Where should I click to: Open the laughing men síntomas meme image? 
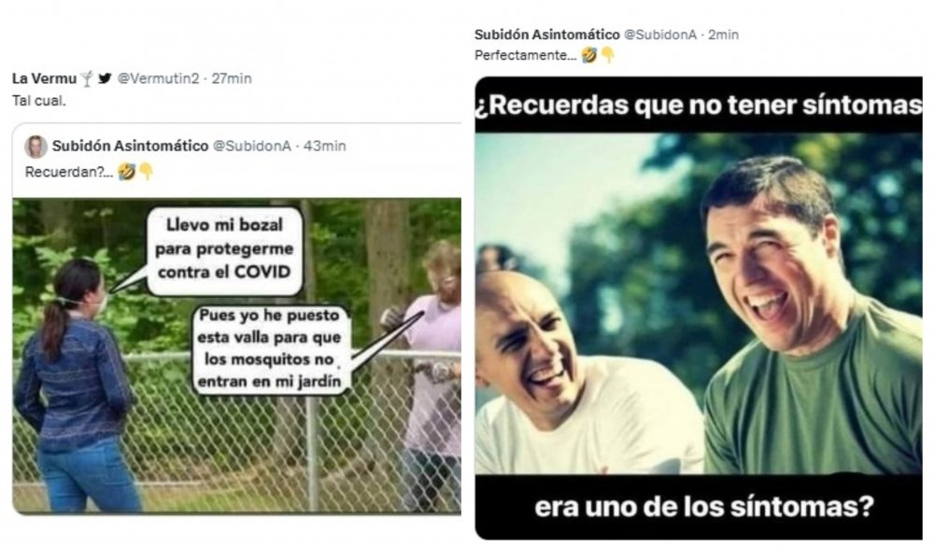coord(699,308)
